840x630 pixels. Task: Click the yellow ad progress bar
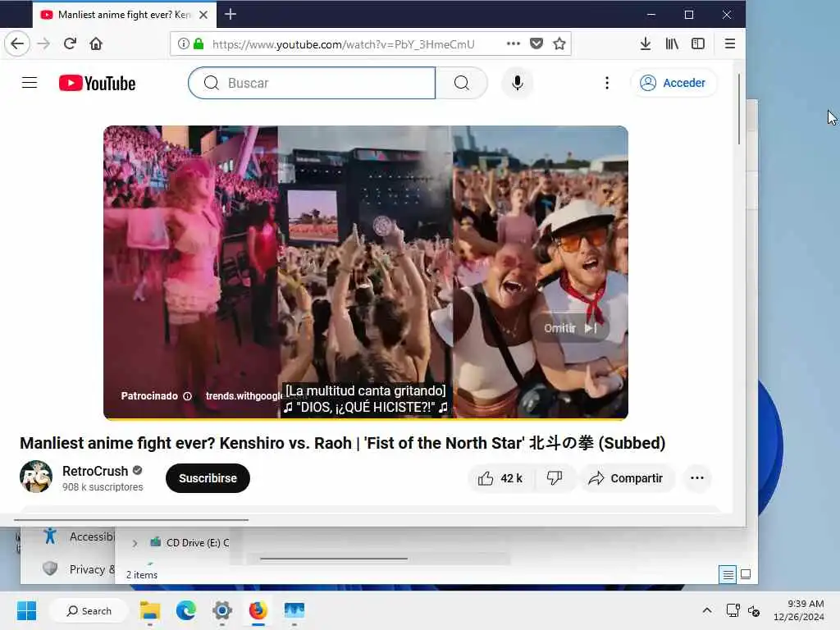[366, 418]
